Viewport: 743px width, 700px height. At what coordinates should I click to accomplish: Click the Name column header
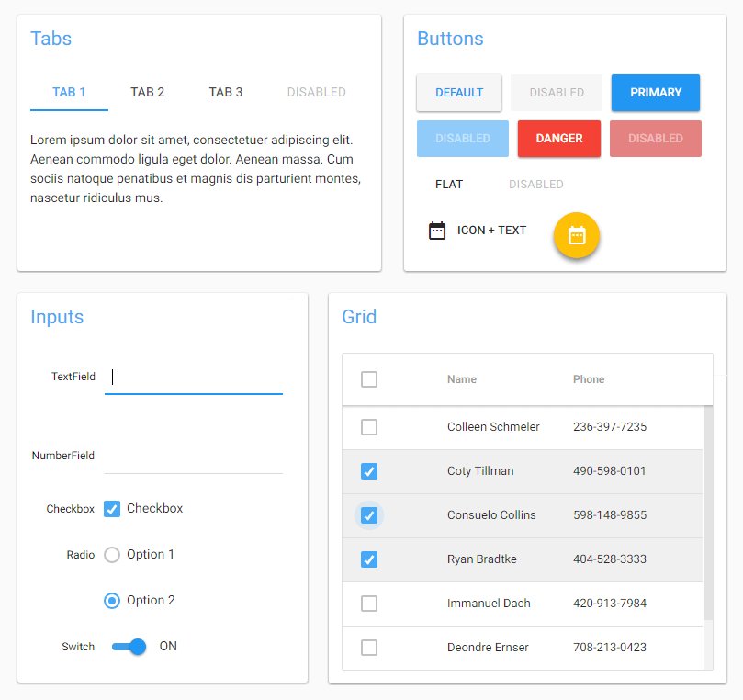[x=462, y=379]
